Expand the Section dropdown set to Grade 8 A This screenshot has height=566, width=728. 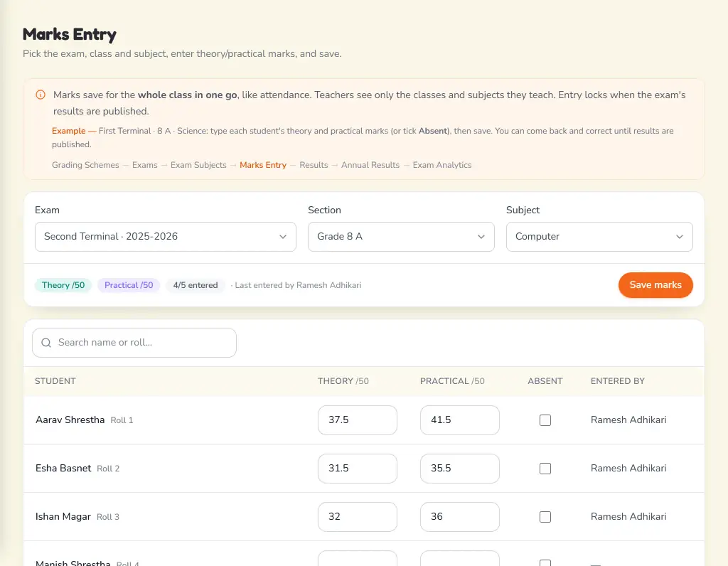point(401,237)
